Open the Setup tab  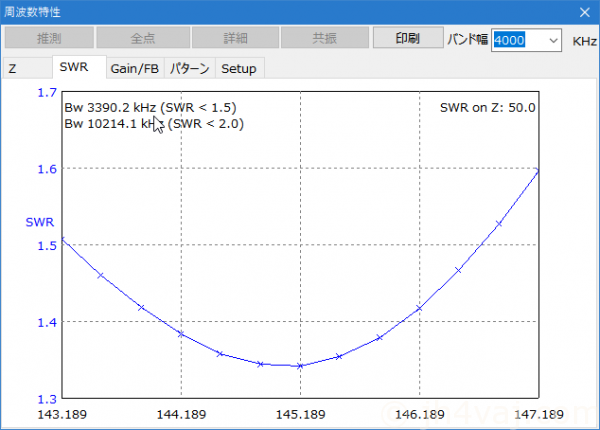(238, 68)
